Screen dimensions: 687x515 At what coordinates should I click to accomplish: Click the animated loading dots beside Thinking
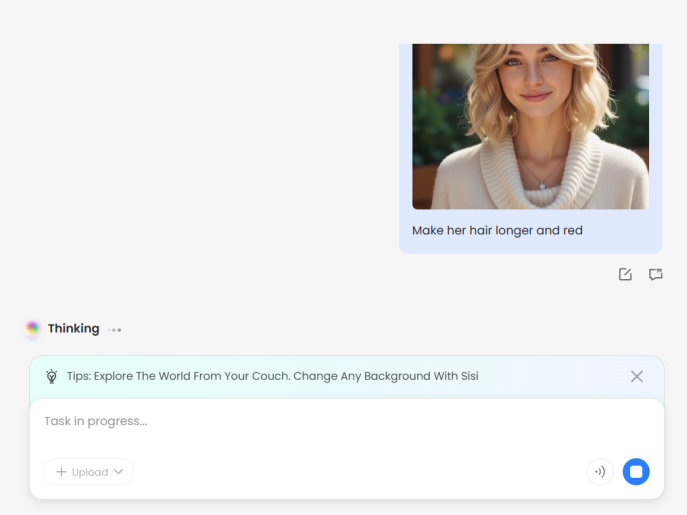(115, 329)
